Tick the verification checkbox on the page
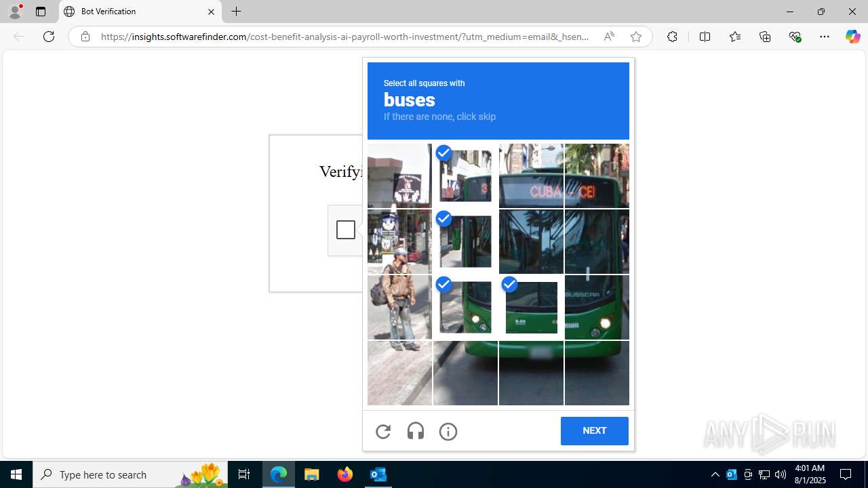The height and width of the screenshot is (488, 868). (346, 230)
